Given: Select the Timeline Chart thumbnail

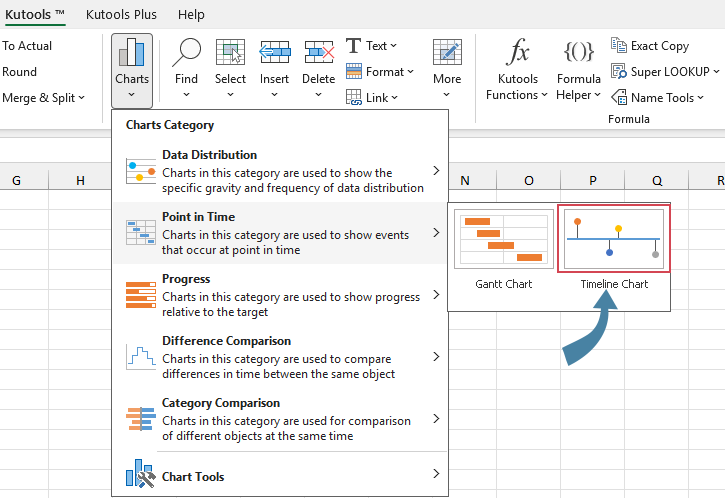Looking at the screenshot, I should pos(614,239).
